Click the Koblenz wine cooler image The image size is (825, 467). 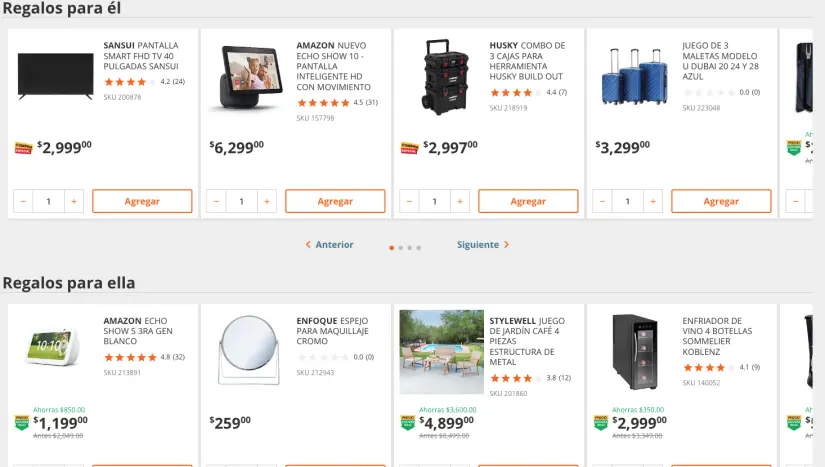coord(633,352)
